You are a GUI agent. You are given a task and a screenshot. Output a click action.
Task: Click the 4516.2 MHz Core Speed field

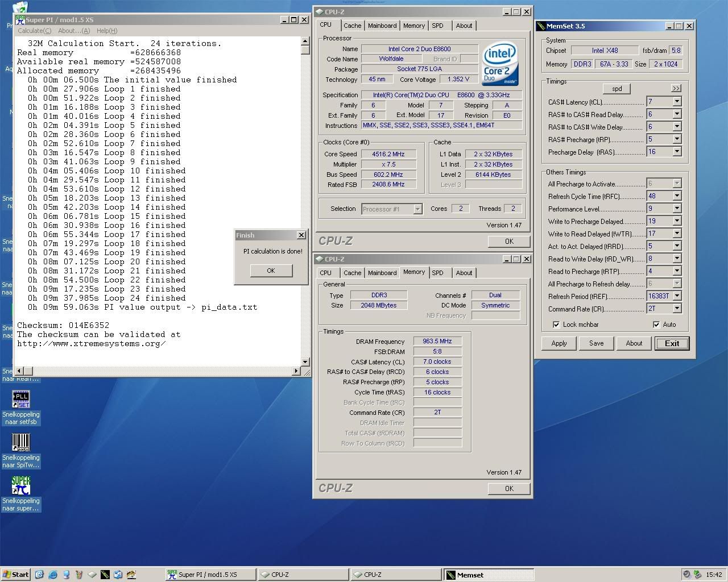tap(388, 154)
